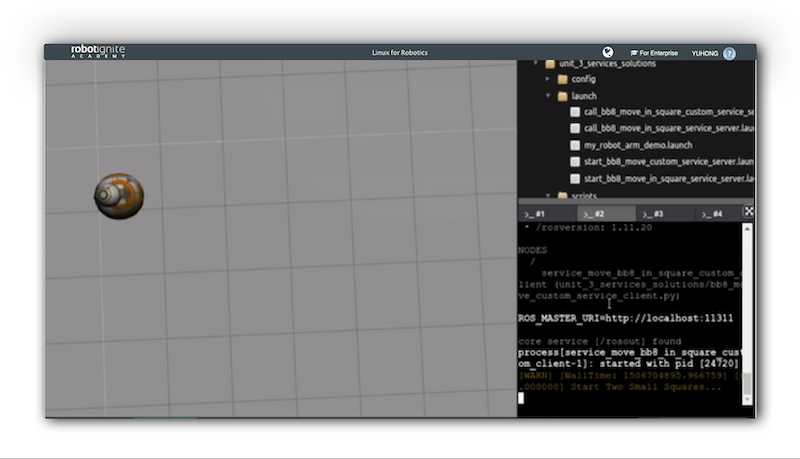Open the globe icon in the header
The image size is (800, 459).
(x=608, y=52)
